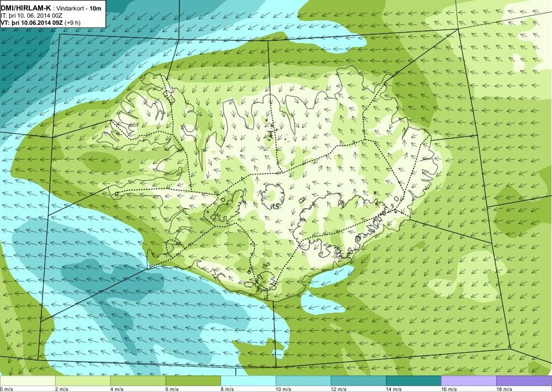The image size is (552, 392).
Task: Click the '16 m/s' legend label
Action: [x=449, y=389]
